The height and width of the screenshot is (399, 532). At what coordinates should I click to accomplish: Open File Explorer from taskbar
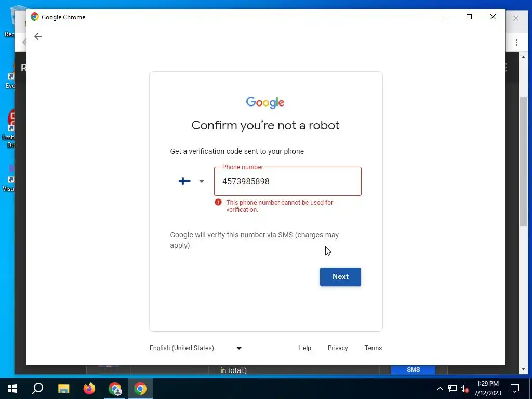pyautogui.click(x=63, y=389)
